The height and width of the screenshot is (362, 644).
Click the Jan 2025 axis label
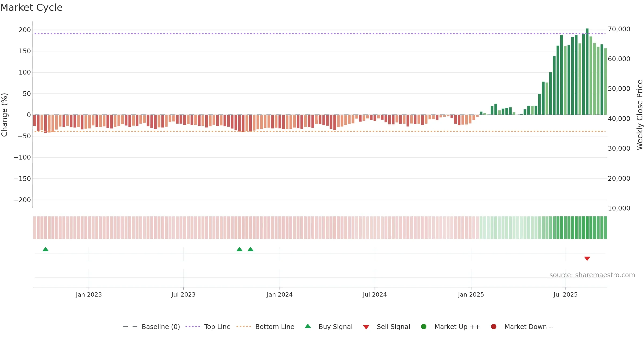coord(471,295)
